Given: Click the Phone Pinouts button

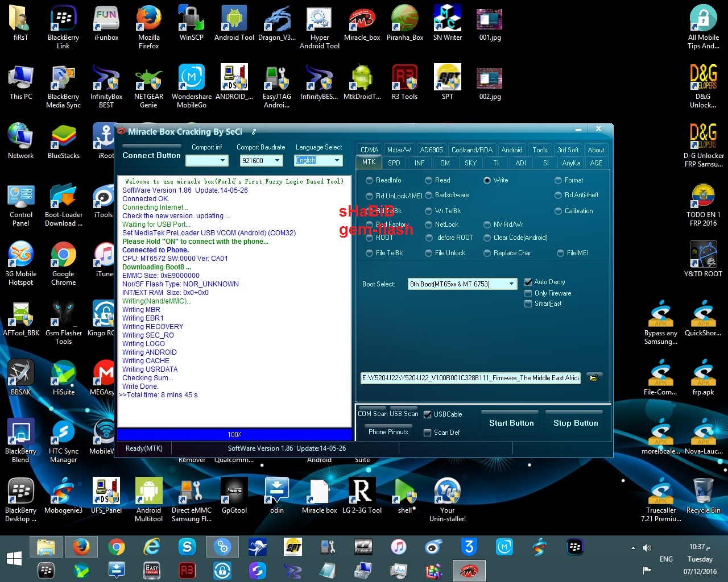Looking at the screenshot, I should click(388, 431).
